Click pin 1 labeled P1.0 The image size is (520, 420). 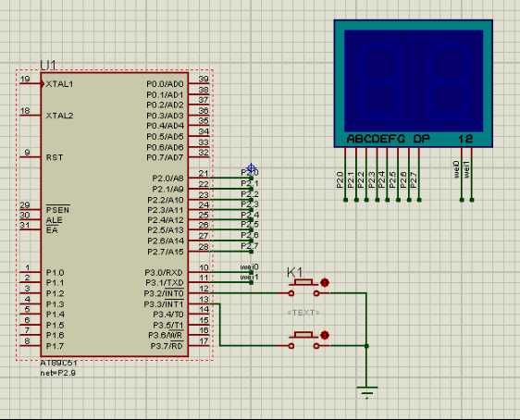[30, 272]
